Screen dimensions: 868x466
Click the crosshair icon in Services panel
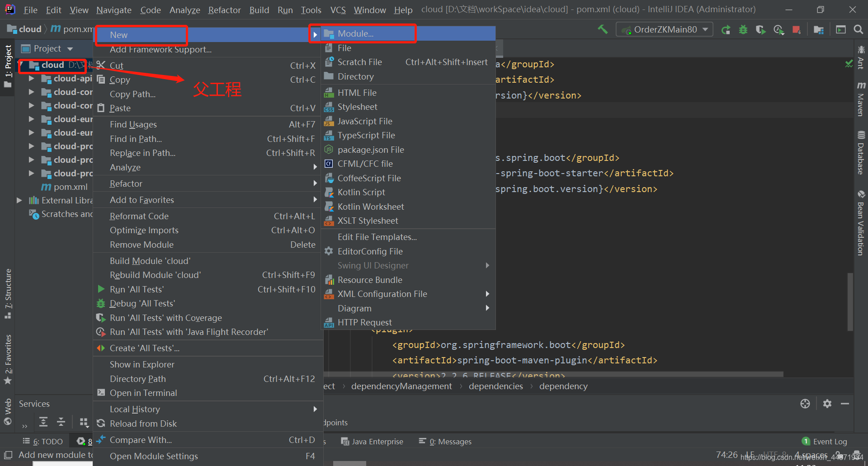805,404
